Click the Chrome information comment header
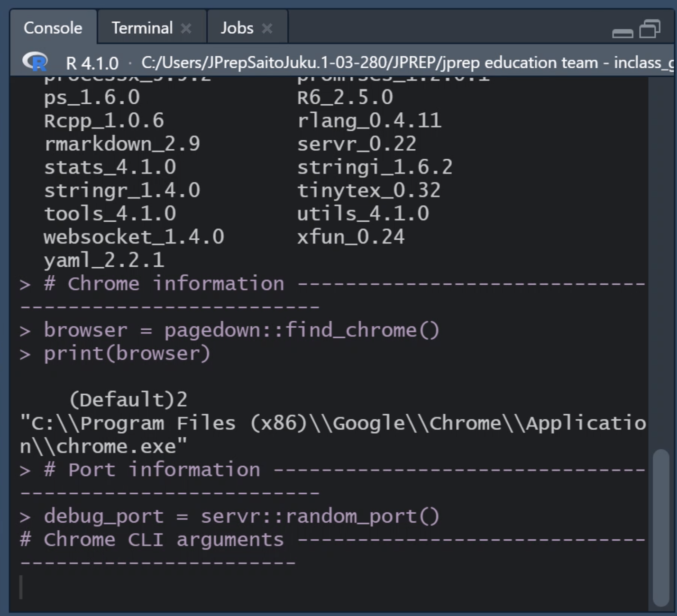677x616 pixels. coord(164,283)
